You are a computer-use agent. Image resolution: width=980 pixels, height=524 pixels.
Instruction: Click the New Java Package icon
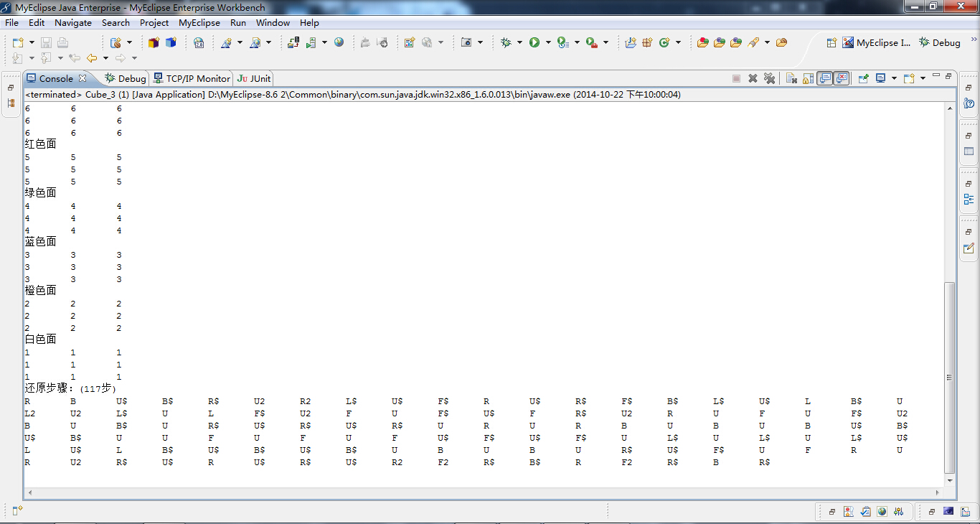pos(647,43)
